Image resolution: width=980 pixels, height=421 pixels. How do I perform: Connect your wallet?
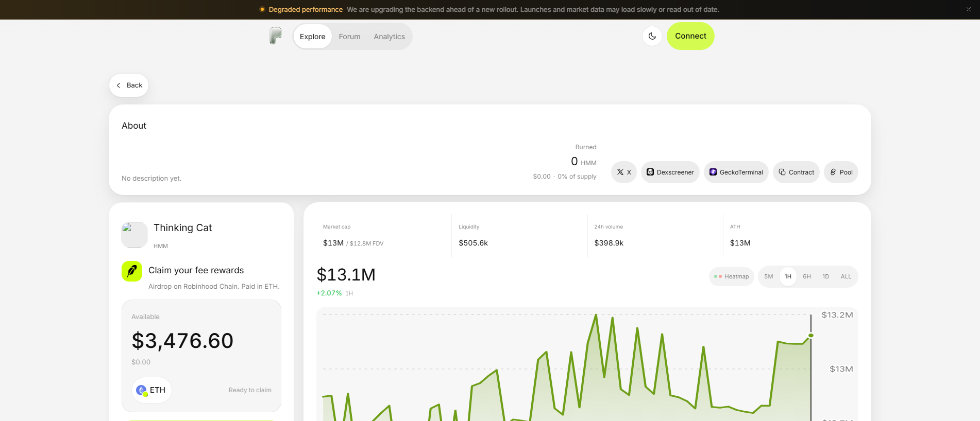point(690,36)
